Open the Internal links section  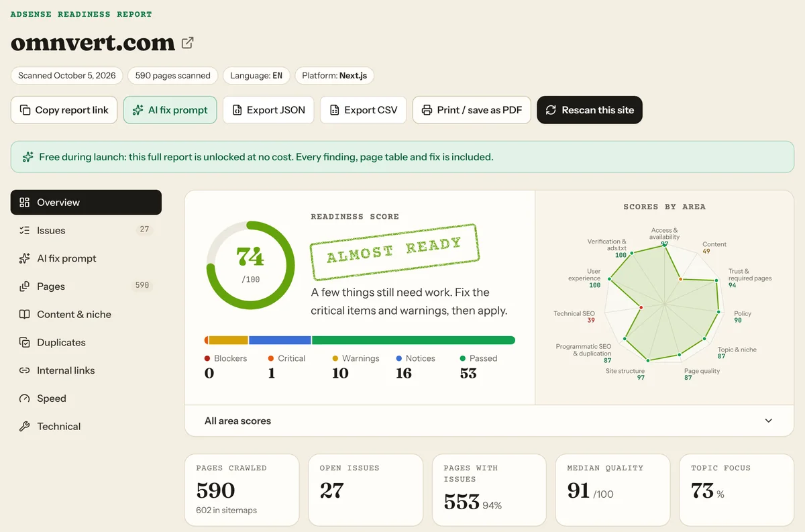[x=86, y=370]
